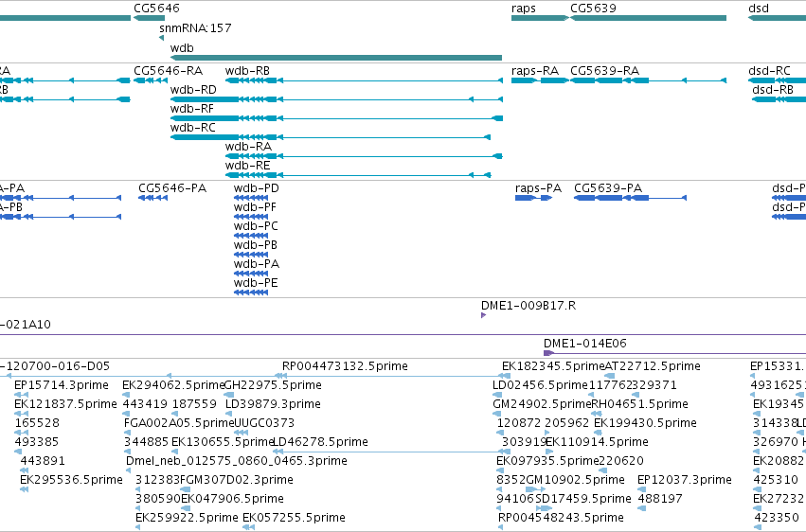Click the CG5646-RA transcript label
806x532 pixels.
168,71
